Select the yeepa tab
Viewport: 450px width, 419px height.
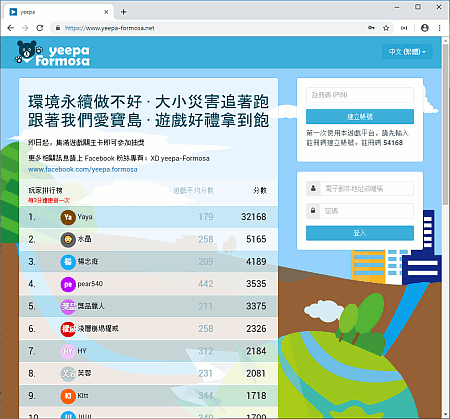[x=59, y=12]
